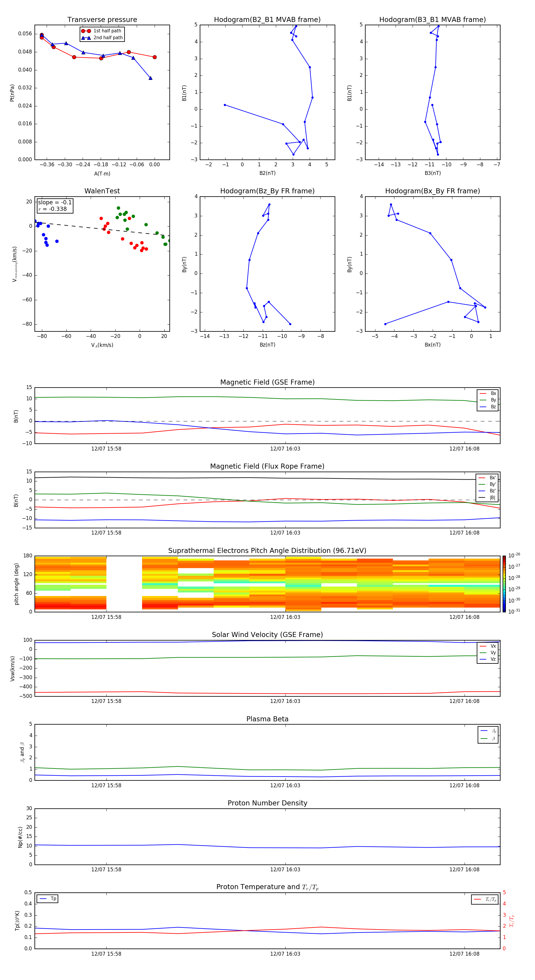The height and width of the screenshot is (980, 535).
Task: Click the "B3(nT)" x-axis label
Action: click(432, 173)
